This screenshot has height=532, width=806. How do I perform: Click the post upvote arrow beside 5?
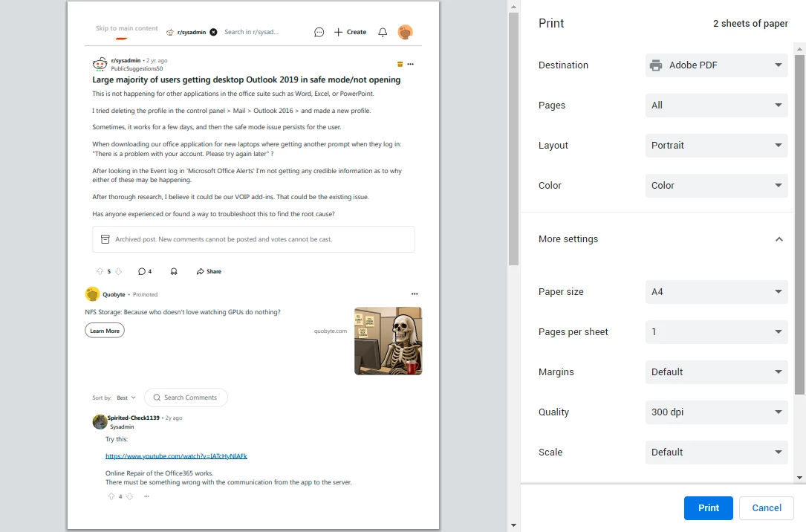[100, 271]
